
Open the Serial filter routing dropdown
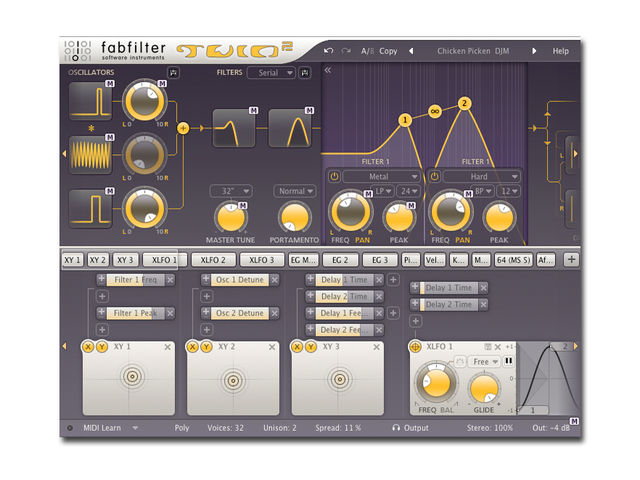click(x=271, y=73)
